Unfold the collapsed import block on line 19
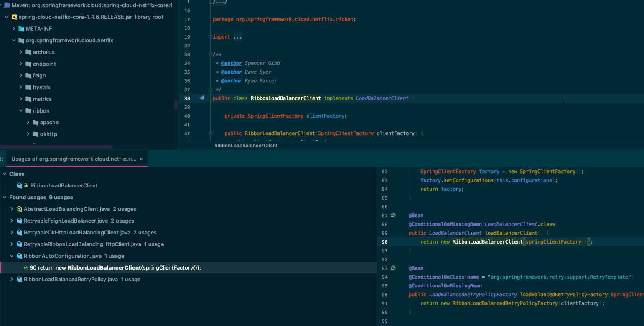Image resolution: width=644 pixels, height=326 pixels. [x=210, y=37]
